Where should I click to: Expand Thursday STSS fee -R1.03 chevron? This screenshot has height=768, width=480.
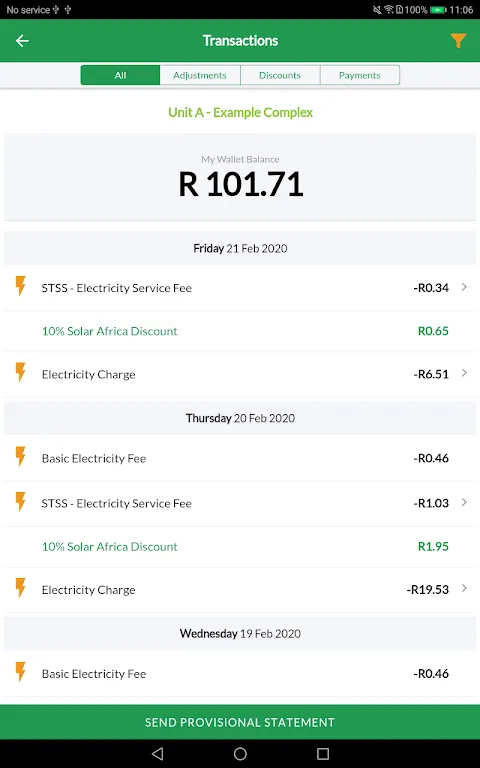(464, 503)
